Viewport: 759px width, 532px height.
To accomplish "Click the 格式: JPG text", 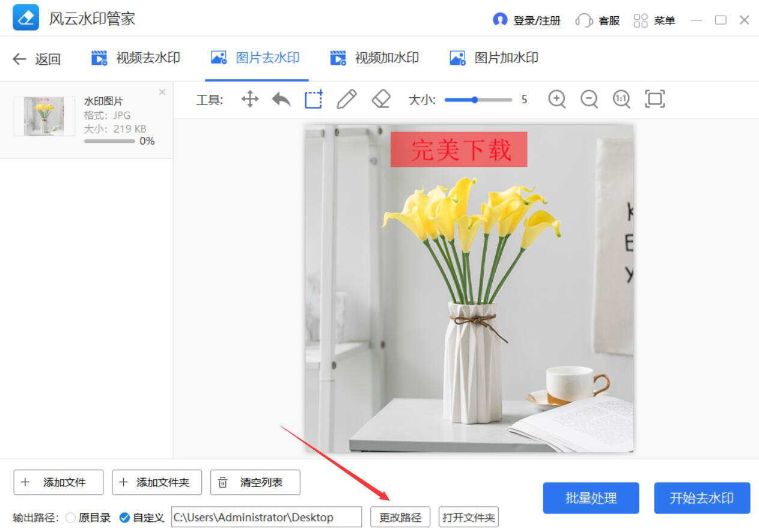I will 108,115.
